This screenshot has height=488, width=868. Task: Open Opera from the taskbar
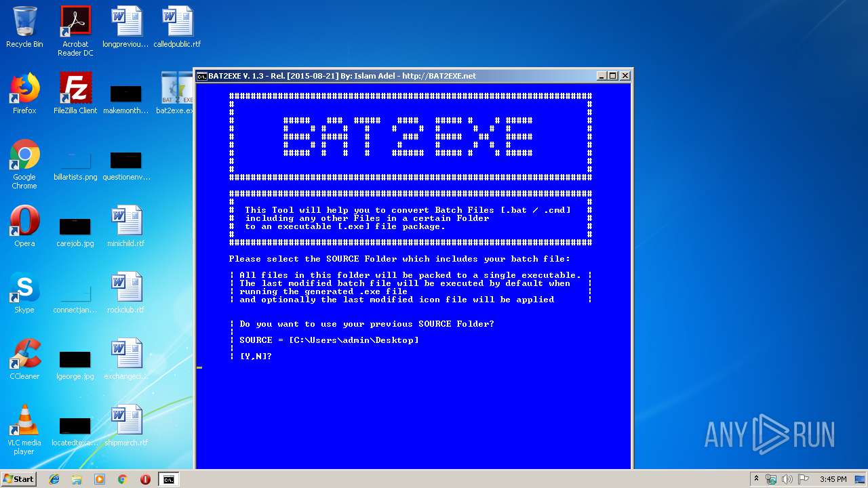pos(145,479)
